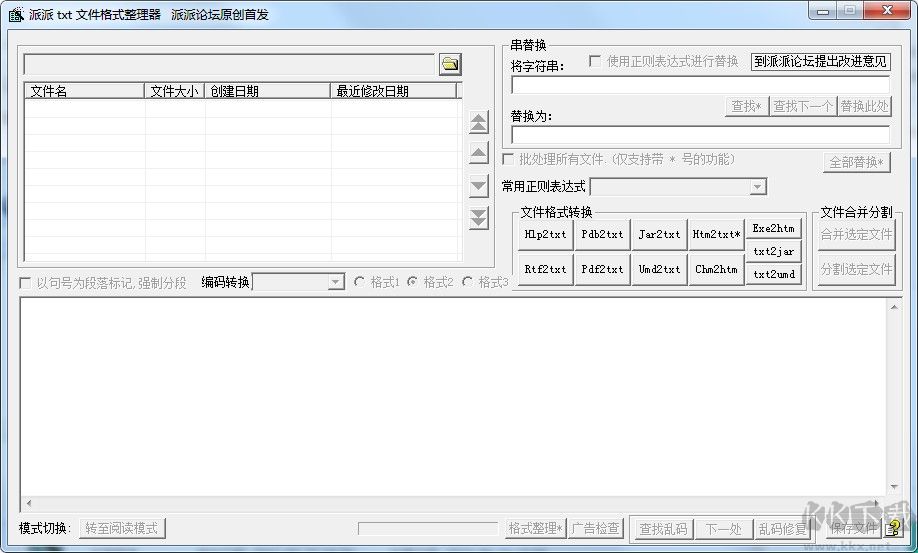
Task: Click text area vertical scrollbar down arrow
Action: (x=894, y=487)
